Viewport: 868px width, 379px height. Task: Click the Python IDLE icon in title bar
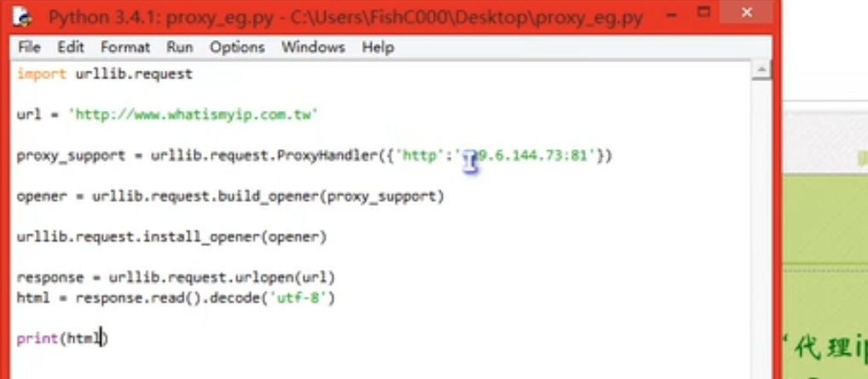[23, 16]
